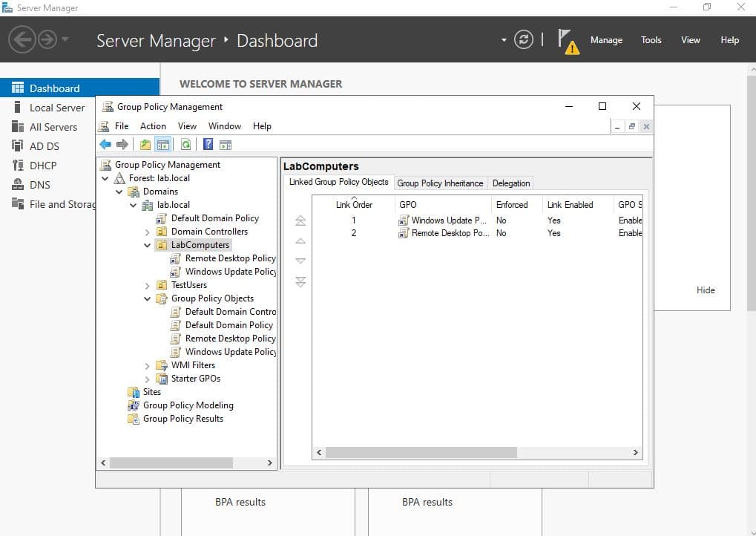Image resolution: width=756 pixels, height=536 pixels.
Task: Toggle Show/Hide Action Pane toolbar button
Action: (226, 145)
